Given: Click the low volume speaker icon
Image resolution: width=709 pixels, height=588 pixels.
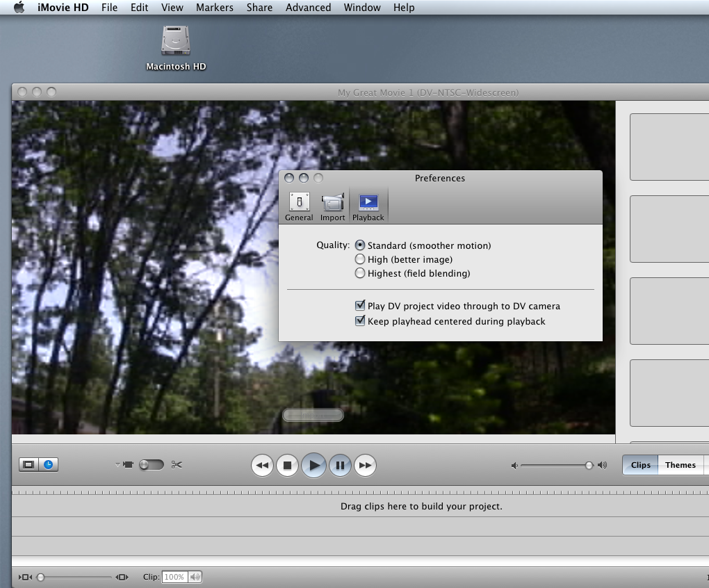Looking at the screenshot, I should [514, 466].
